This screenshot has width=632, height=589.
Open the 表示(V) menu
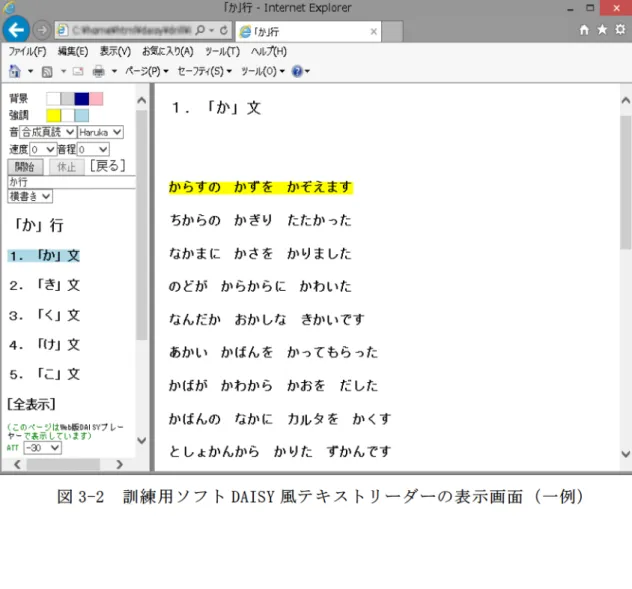pyautogui.click(x=115, y=51)
